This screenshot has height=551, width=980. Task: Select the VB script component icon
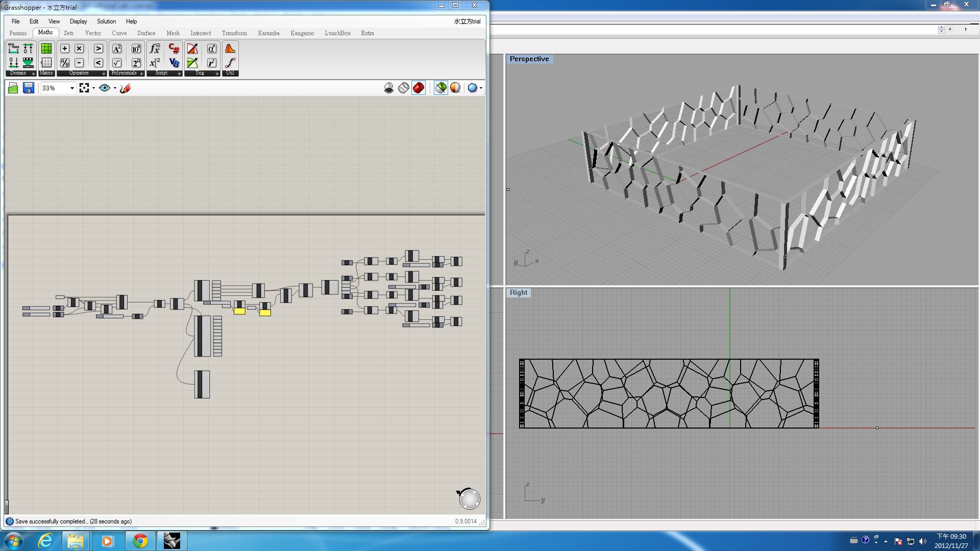tap(174, 63)
